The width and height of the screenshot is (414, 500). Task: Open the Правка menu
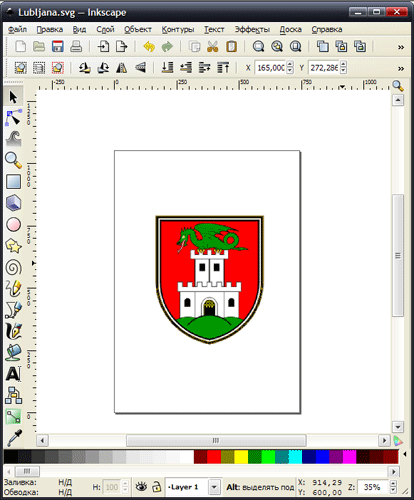point(50,29)
